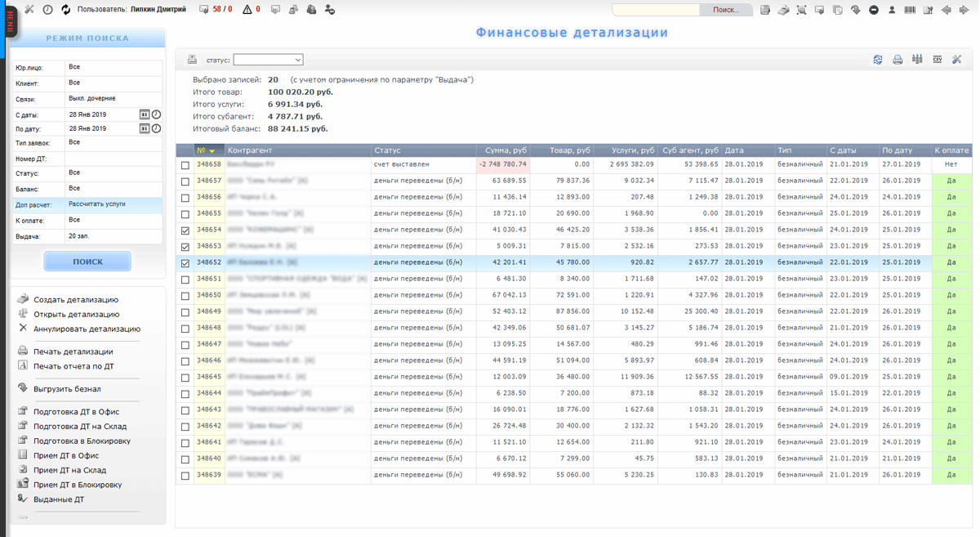
Task: Click the top search input field
Action: pos(656,10)
